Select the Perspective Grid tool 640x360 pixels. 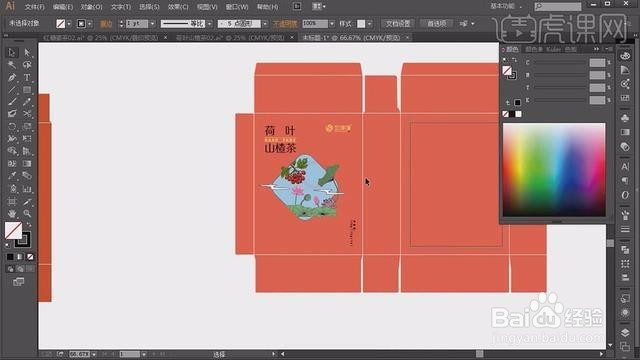point(27,151)
